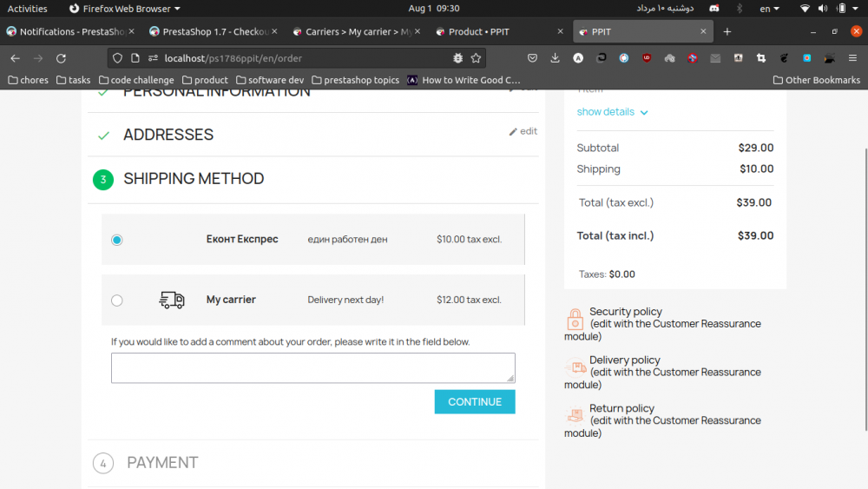Screen dimensions: 868x489
Task: Click the envelope mail extension icon
Action: click(715, 58)
